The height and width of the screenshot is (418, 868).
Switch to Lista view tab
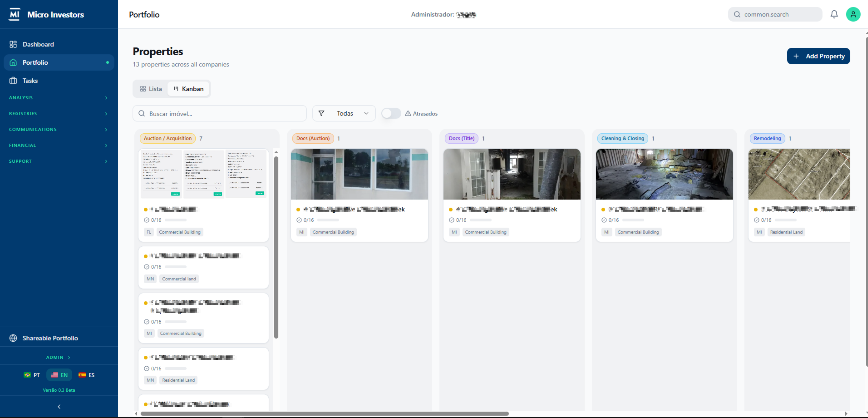coord(151,89)
